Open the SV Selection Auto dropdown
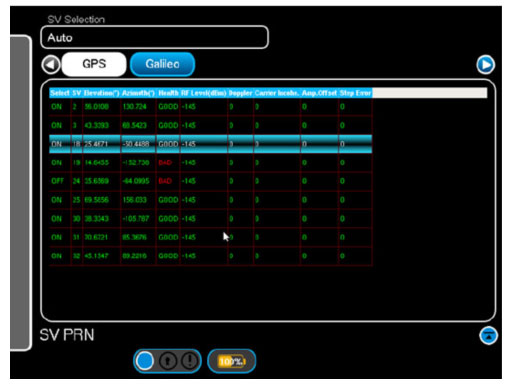This screenshot has width=514, height=386. [x=154, y=37]
